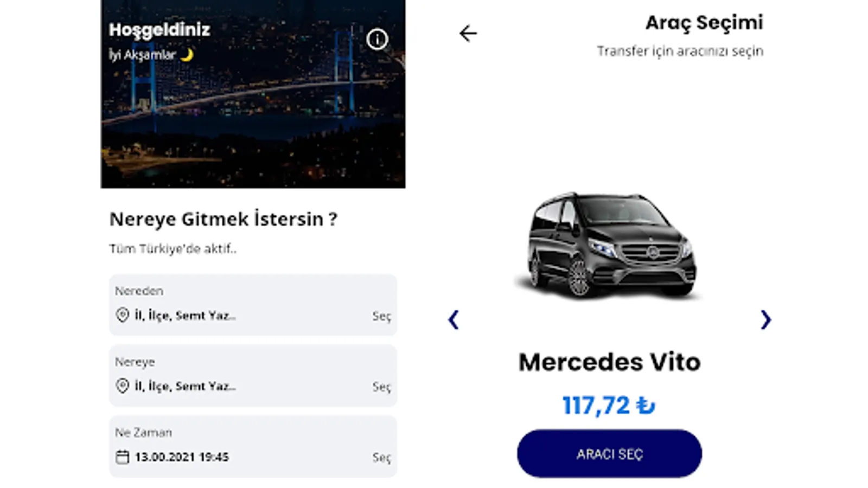Show the previous vehicle with left chevron
The width and height of the screenshot is (868, 488).
point(454,319)
